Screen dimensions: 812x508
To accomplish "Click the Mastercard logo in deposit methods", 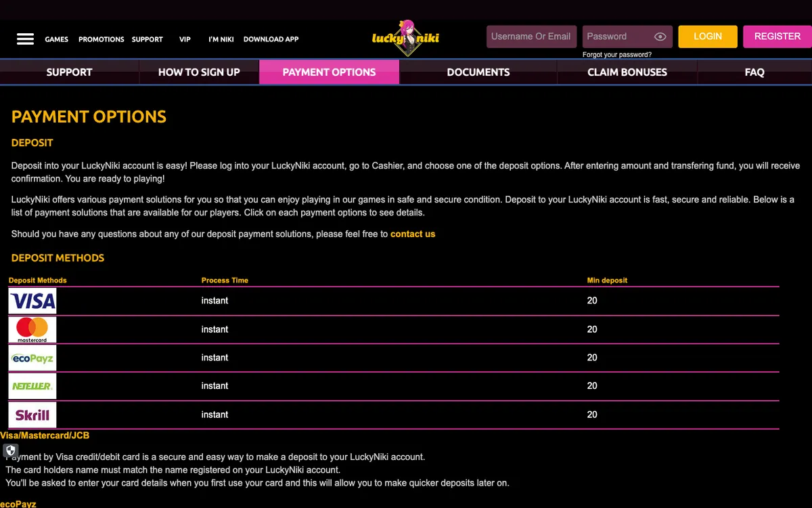I will click(32, 330).
